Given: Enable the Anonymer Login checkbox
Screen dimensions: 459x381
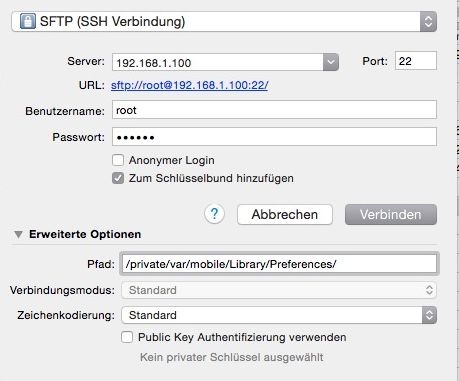Looking at the screenshot, I should pos(118,160).
